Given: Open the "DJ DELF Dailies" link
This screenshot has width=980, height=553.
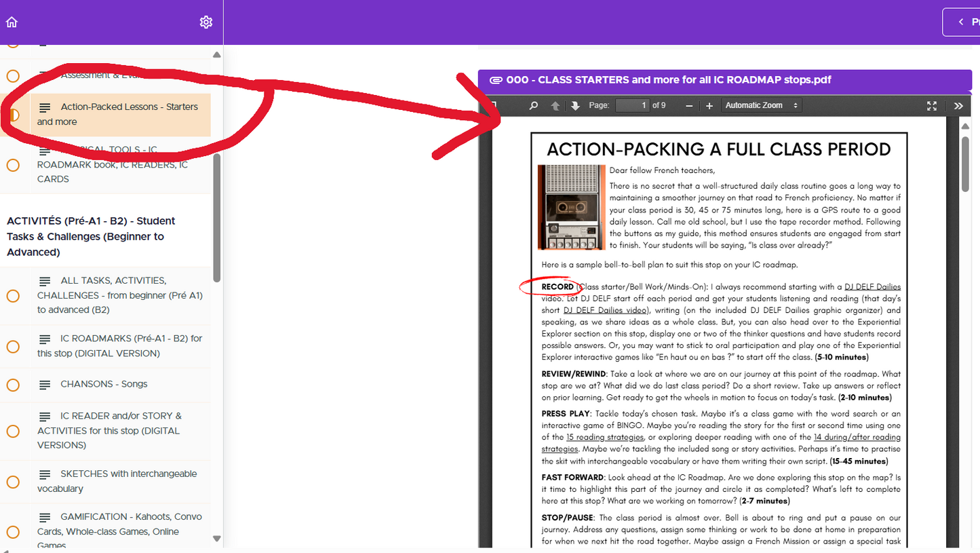Looking at the screenshot, I should 872,286.
